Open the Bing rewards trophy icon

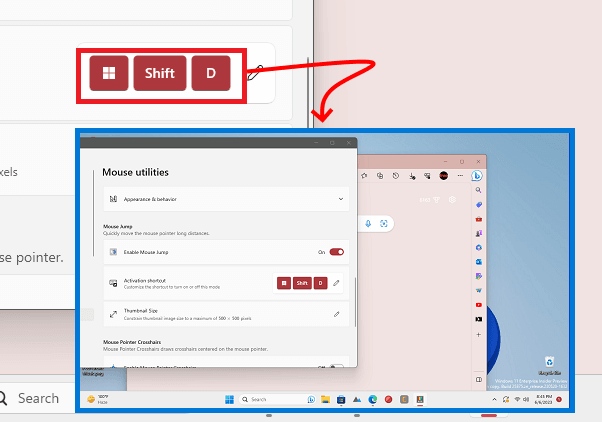click(436, 200)
